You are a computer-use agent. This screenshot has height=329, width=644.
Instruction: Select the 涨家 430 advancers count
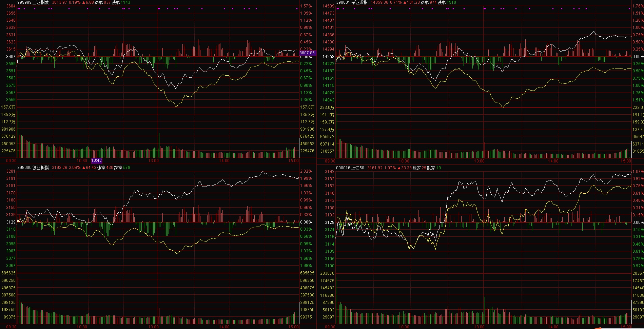tap(105, 168)
